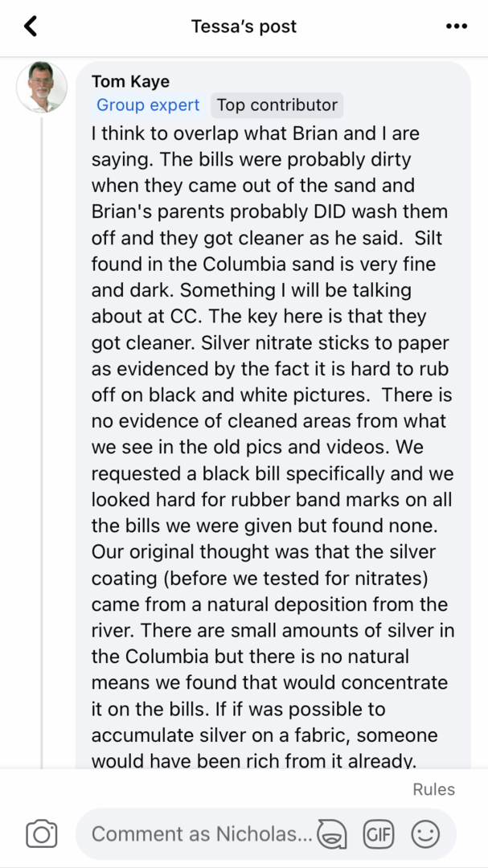Open the emoji smiley picker
The height and width of the screenshot is (868, 488).
click(425, 833)
